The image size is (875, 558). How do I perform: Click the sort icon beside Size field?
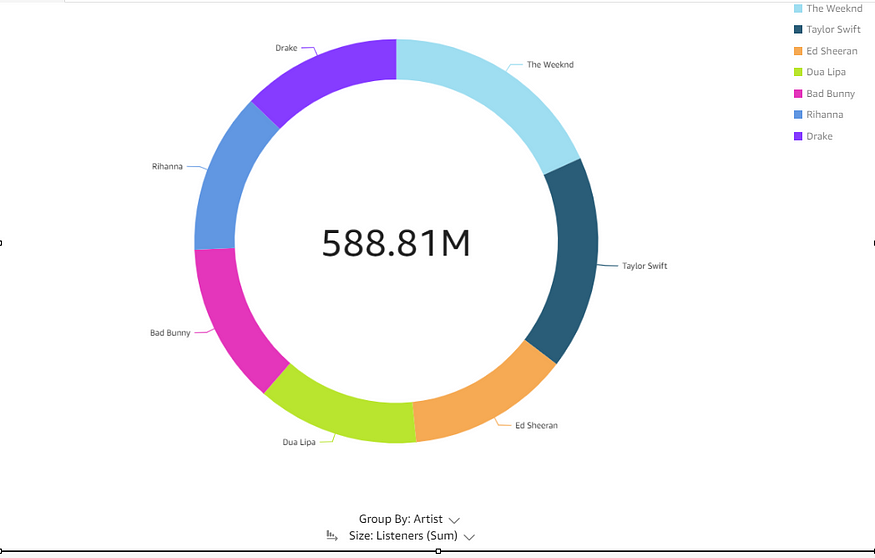[332, 536]
